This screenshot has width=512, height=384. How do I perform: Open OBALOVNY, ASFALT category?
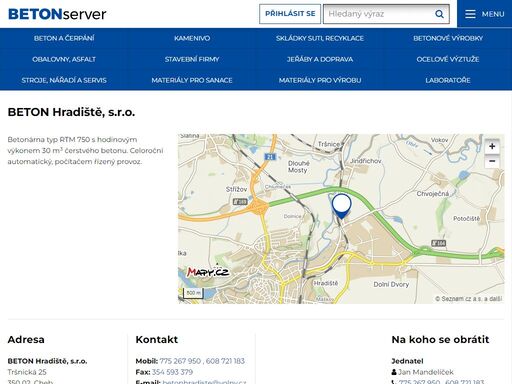tap(64, 59)
